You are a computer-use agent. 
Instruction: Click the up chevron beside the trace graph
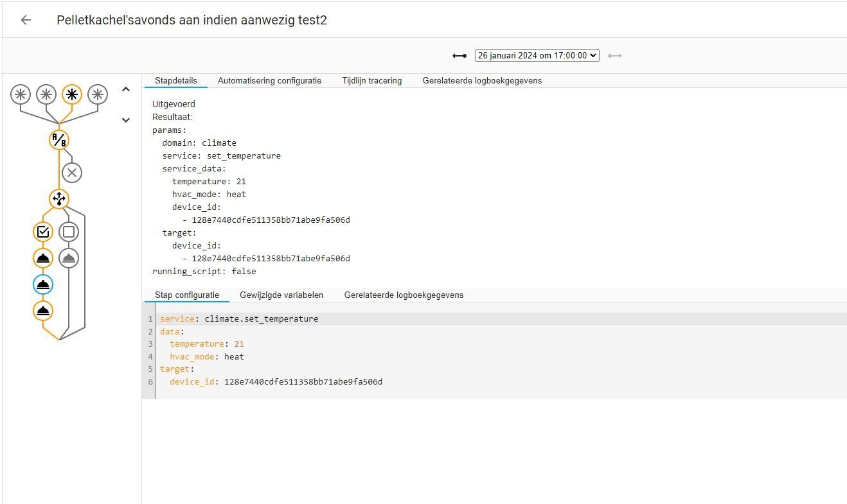point(125,89)
